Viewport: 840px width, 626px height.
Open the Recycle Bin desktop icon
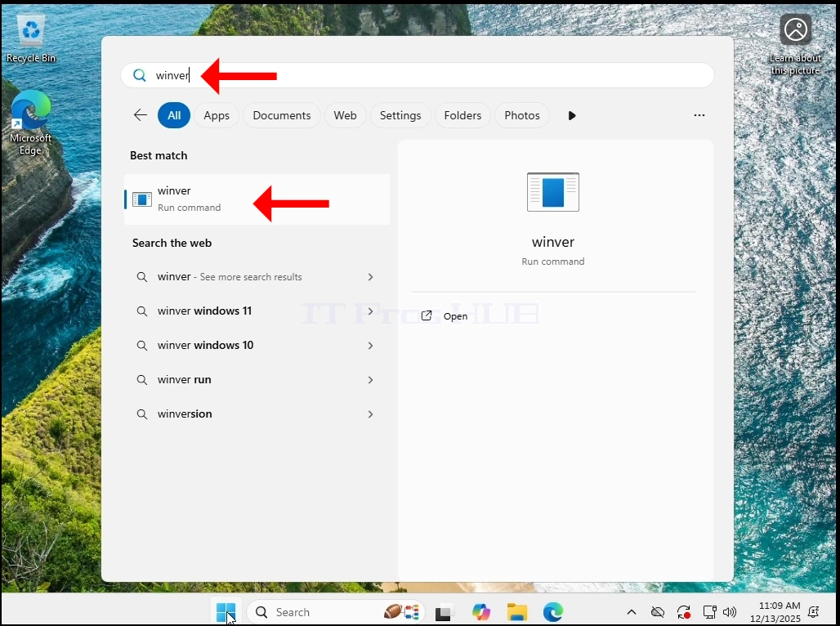(31, 38)
